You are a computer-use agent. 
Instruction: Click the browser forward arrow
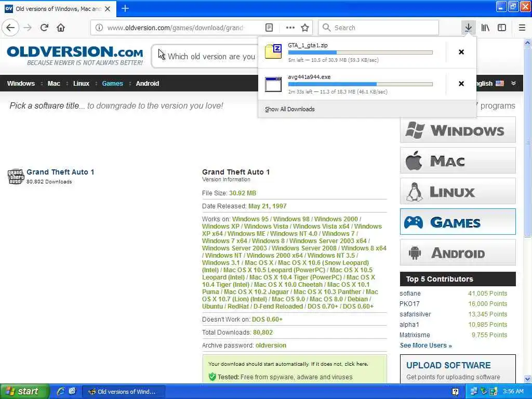tap(28, 28)
